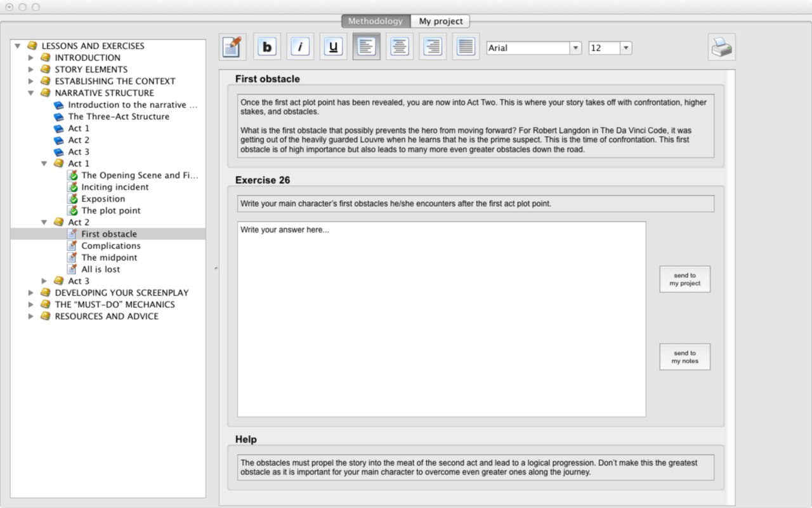Expand RESOURCES AND ADVICE section
Screen dimensions: 812x508
[x=31, y=316]
